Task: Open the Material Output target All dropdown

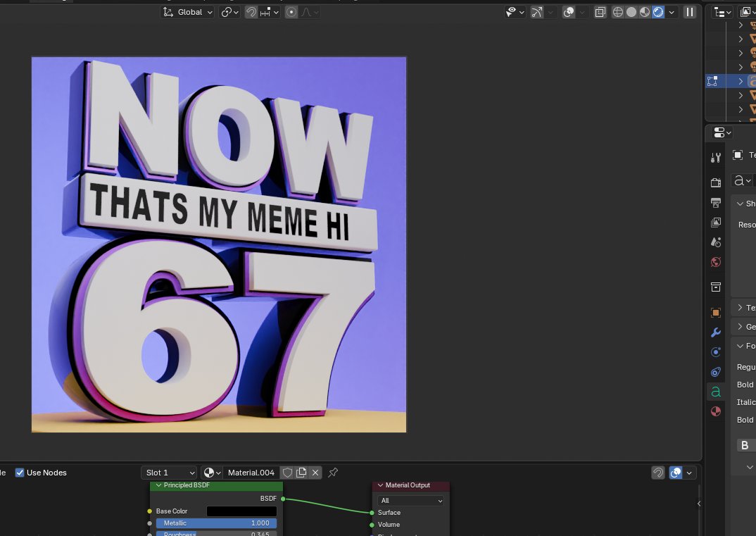Action: (411, 501)
